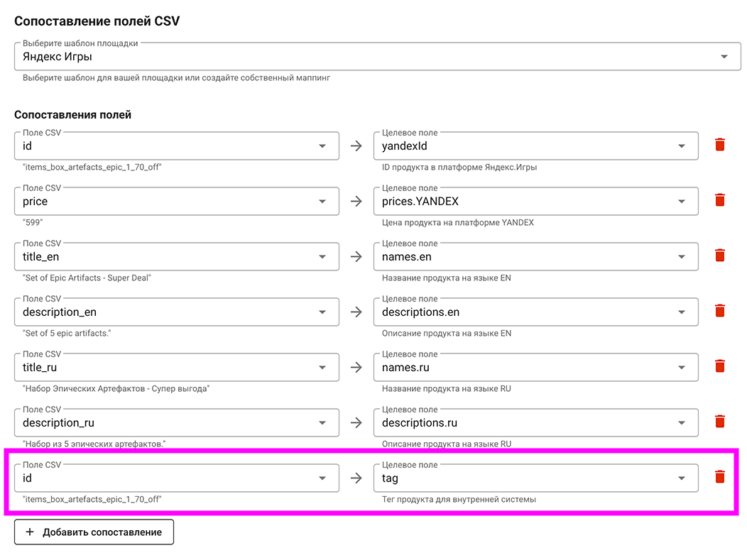Viewport: 747px width, 560px height.
Task: Delete the descriptions.en field mapping
Action: point(719,312)
